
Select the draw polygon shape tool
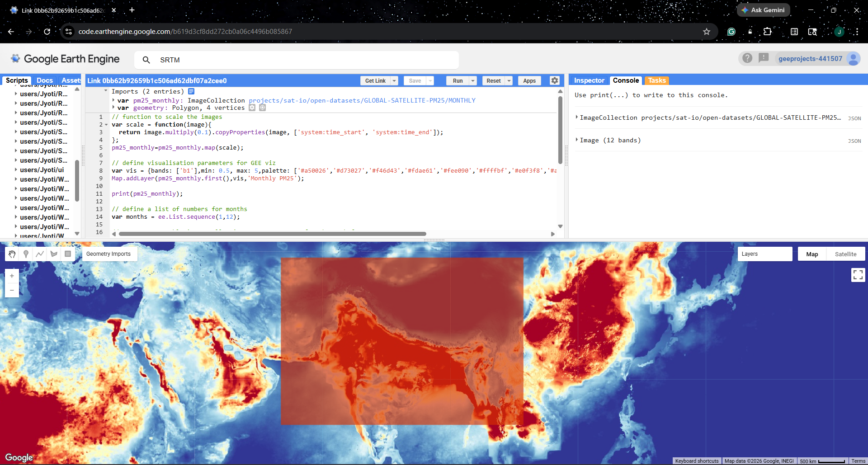click(54, 254)
